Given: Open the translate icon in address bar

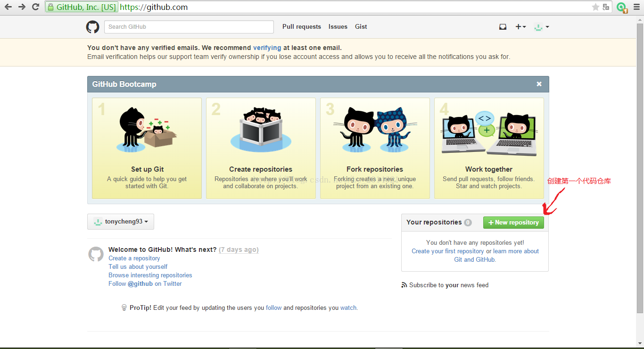Looking at the screenshot, I should (606, 7).
